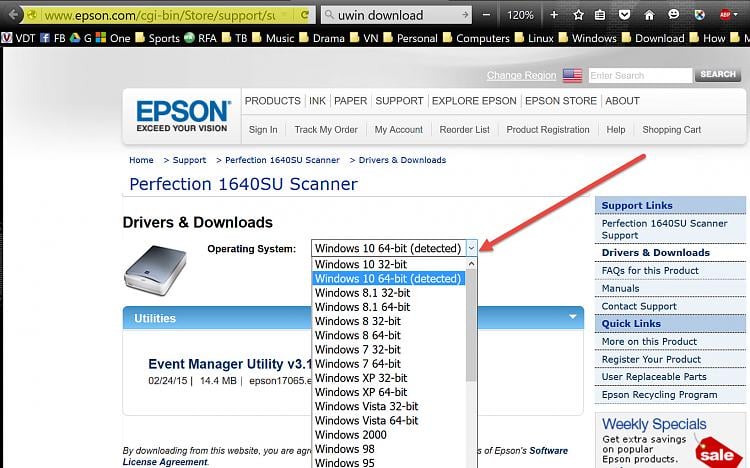This screenshot has width=750, height=468.
Task: Open the Music bookmarks folder
Action: (273, 38)
